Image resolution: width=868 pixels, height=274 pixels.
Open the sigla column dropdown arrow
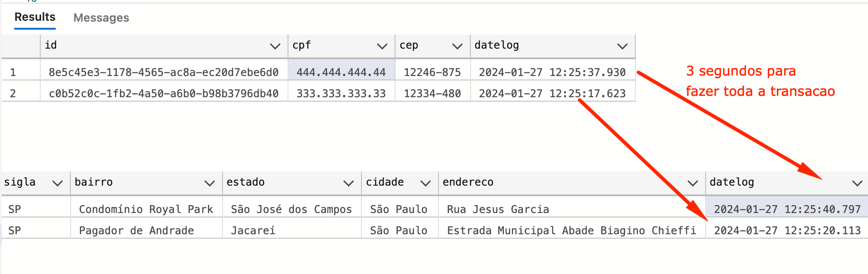tap(58, 183)
